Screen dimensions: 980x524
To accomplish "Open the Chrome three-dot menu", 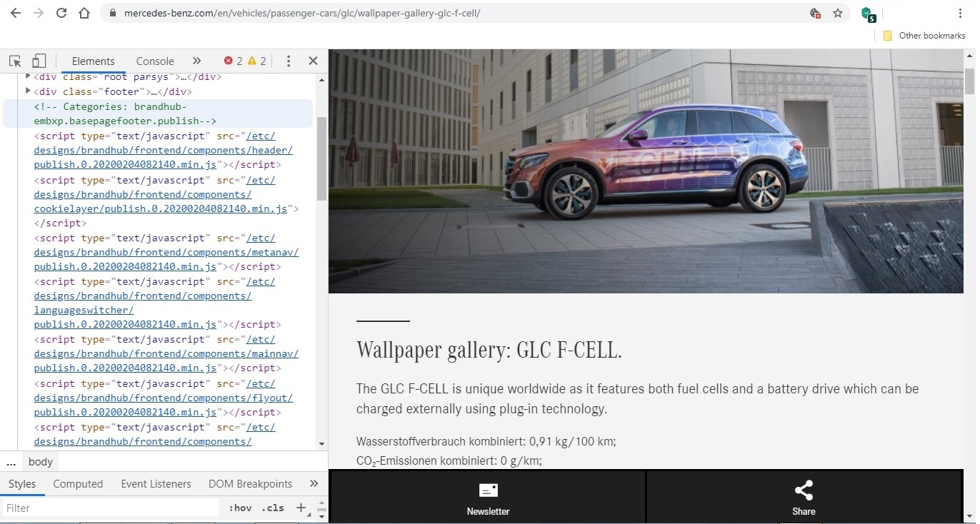I will click(959, 13).
